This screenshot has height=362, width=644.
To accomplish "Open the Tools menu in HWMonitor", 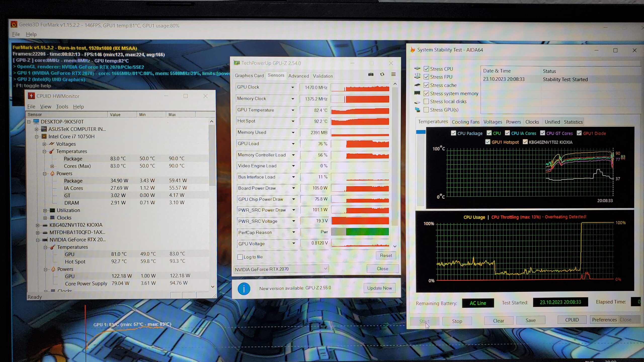I will pos(62,107).
